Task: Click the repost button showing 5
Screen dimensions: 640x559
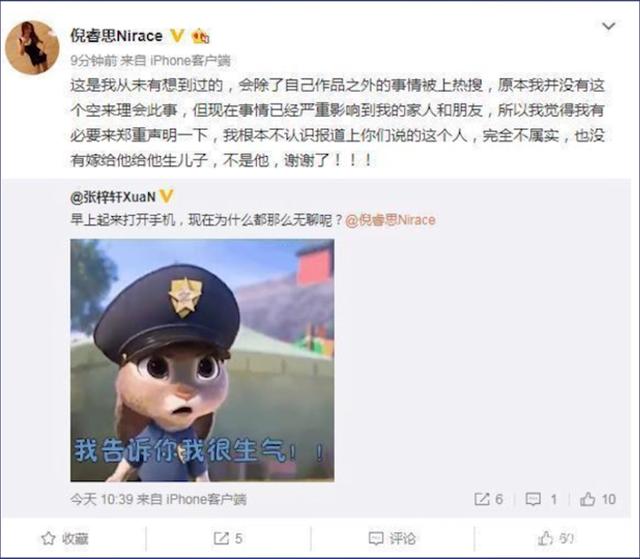Action: click(x=228, y=539)
